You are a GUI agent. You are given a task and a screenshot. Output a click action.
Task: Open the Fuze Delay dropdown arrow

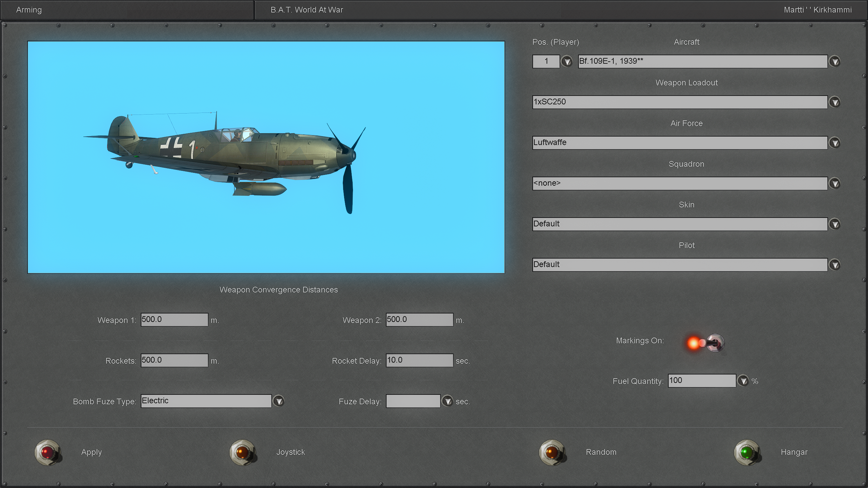tap(448, 401)
